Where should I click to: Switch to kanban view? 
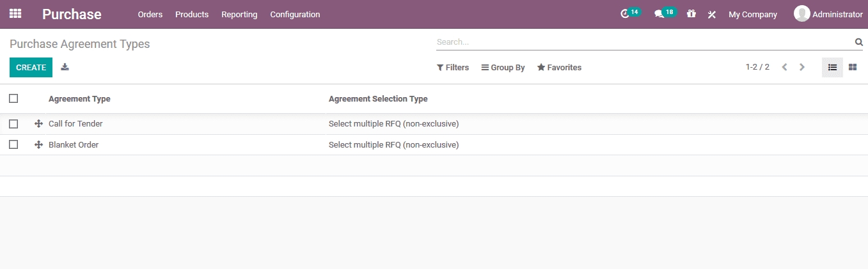853,67
